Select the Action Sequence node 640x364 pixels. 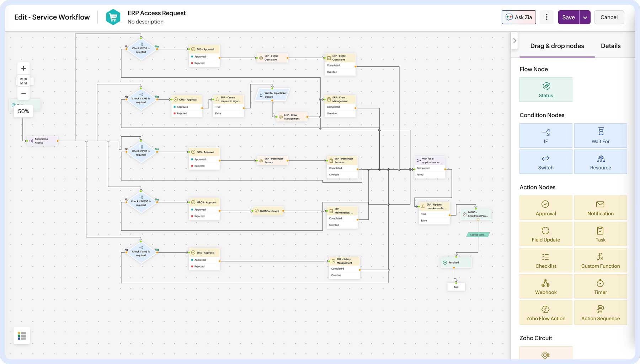(601, 313)
